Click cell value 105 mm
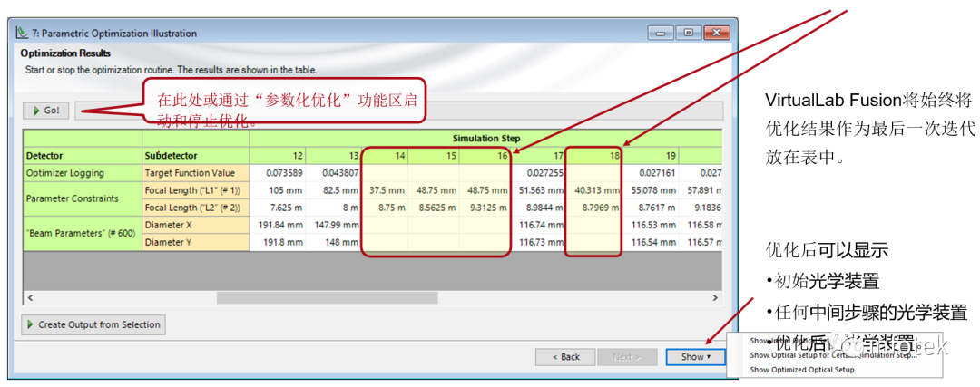The image size is (980, 387). click(x=278, y=189)
